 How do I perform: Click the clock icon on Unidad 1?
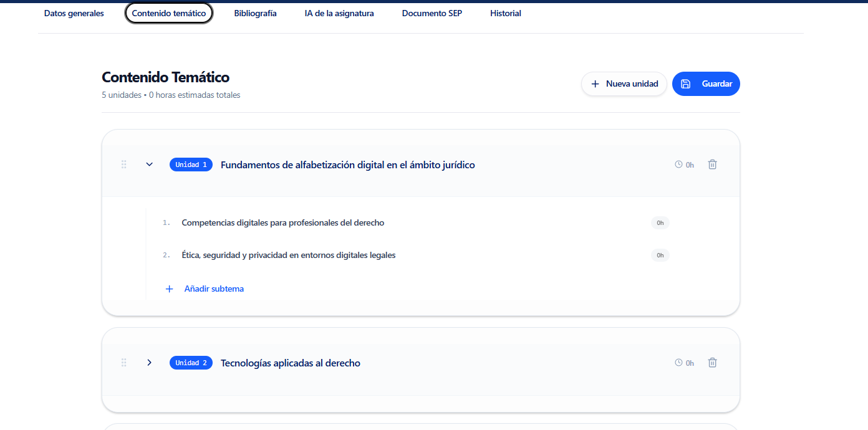pos(678,165)
